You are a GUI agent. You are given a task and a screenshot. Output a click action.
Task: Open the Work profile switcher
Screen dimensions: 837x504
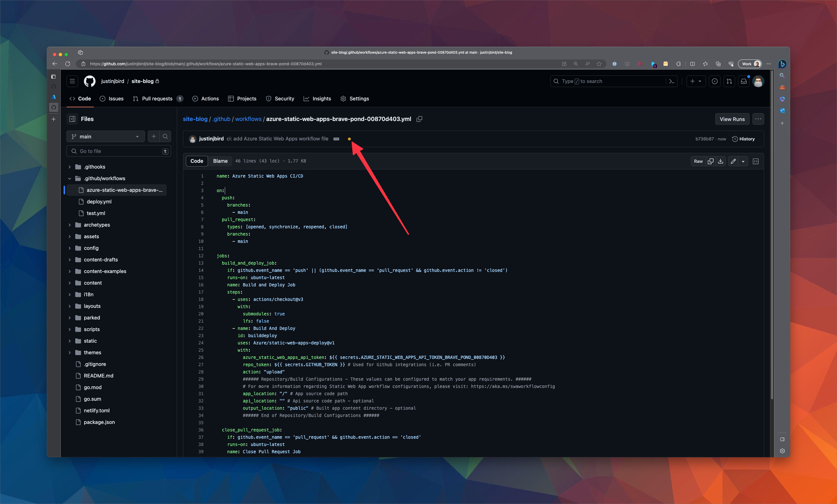click(750, 64)
